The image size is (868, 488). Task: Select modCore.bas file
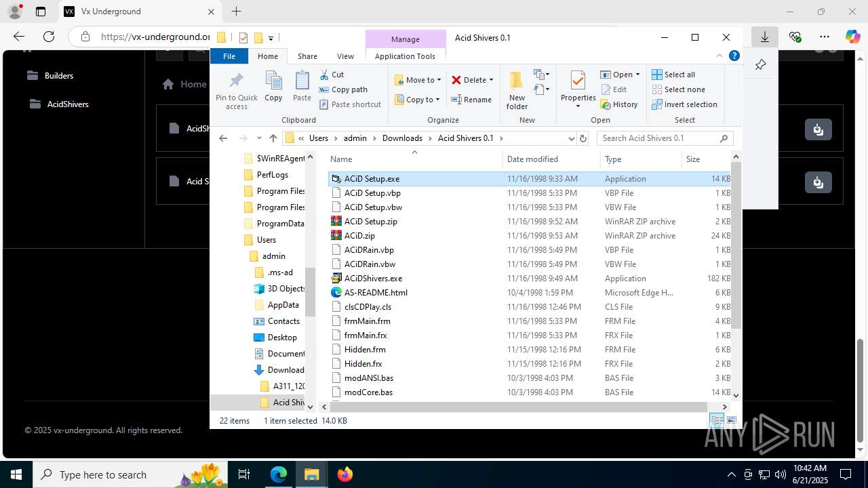pos(529,392)
